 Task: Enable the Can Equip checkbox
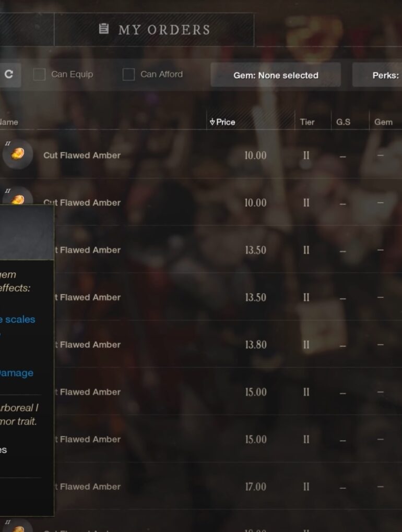point(39,75)
